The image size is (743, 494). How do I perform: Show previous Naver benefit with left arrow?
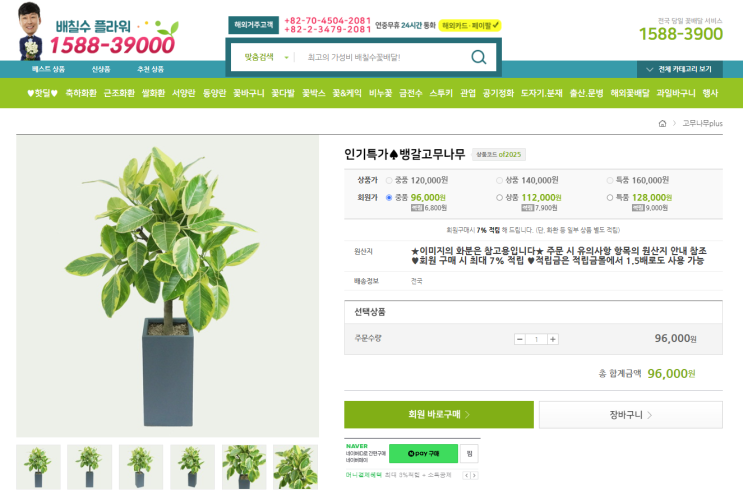[466, 475]
